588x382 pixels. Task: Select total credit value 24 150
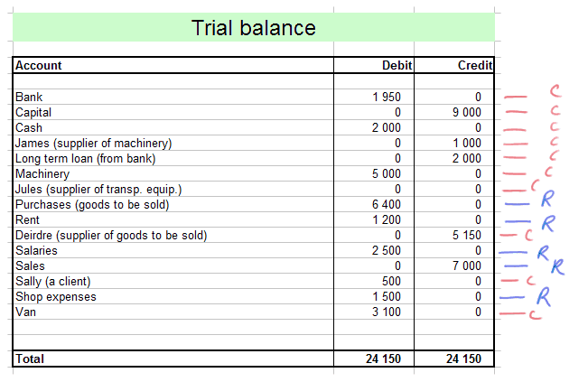pyautogui.click(x=454, y=359)
